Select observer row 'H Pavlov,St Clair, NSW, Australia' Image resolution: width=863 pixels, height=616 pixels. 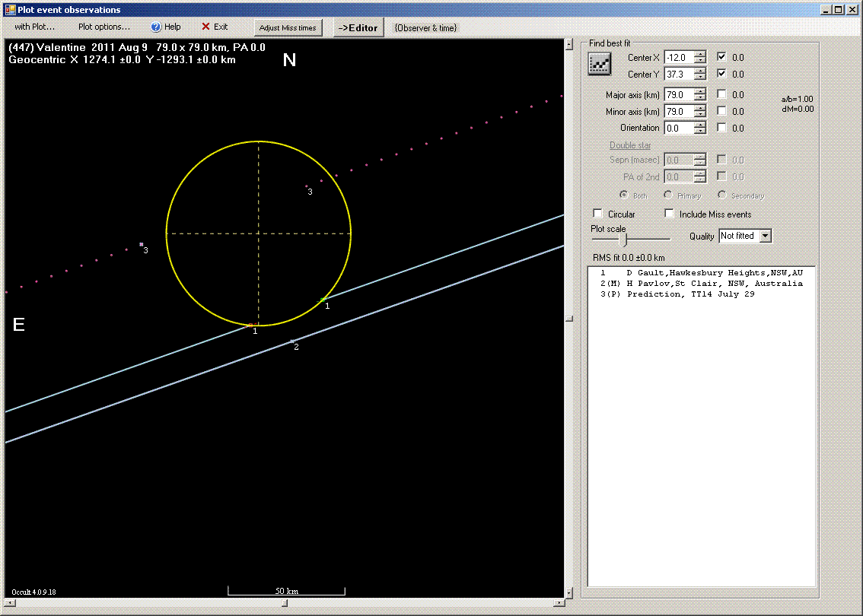[x=701, y=284]
